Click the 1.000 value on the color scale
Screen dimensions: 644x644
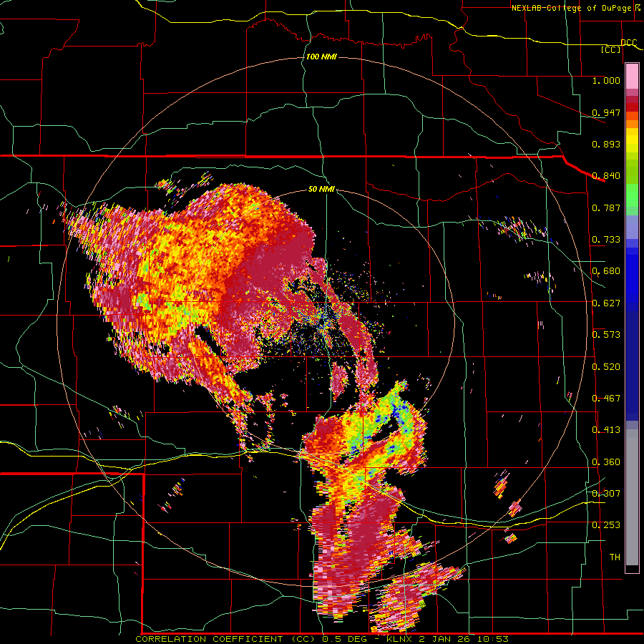click(x=606, y=80)
